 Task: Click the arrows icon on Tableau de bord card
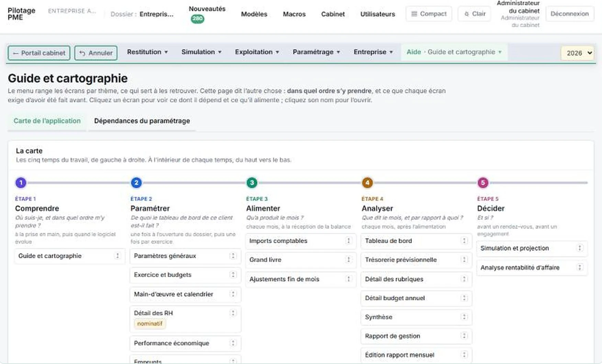(x=464, y=241)
